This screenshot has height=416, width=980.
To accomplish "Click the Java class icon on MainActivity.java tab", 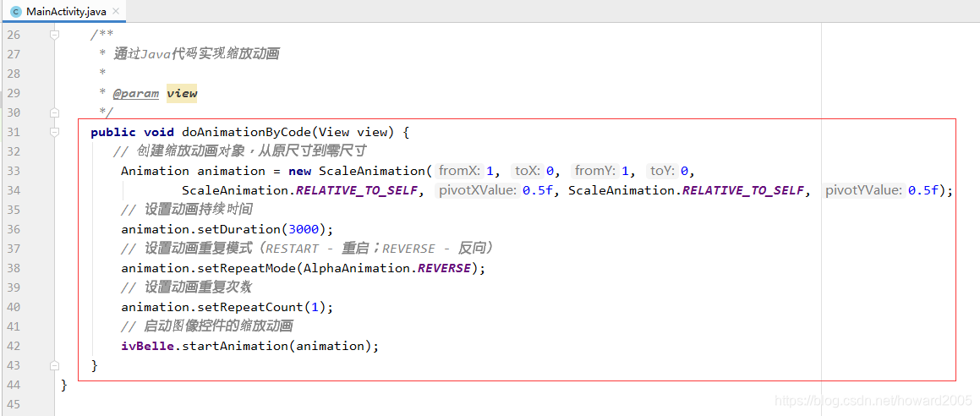I will click(16, 12).
